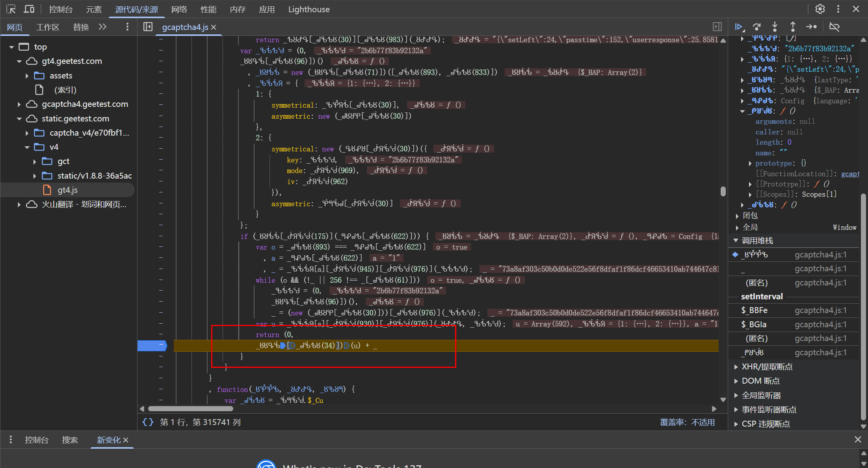
Task: Expand the XHR/提取断点 section
Action: coord(736,367)
